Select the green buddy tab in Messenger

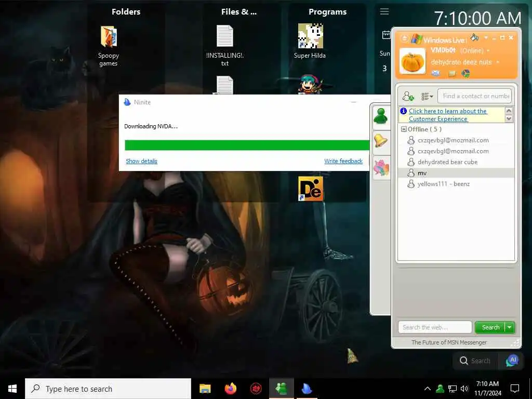[x=381, y=117]
